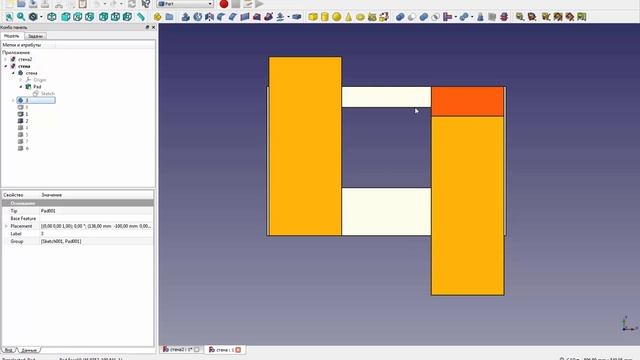Select the Fillet tool
The height and width of the screenshot is (360, 640).
click(221, 17)
